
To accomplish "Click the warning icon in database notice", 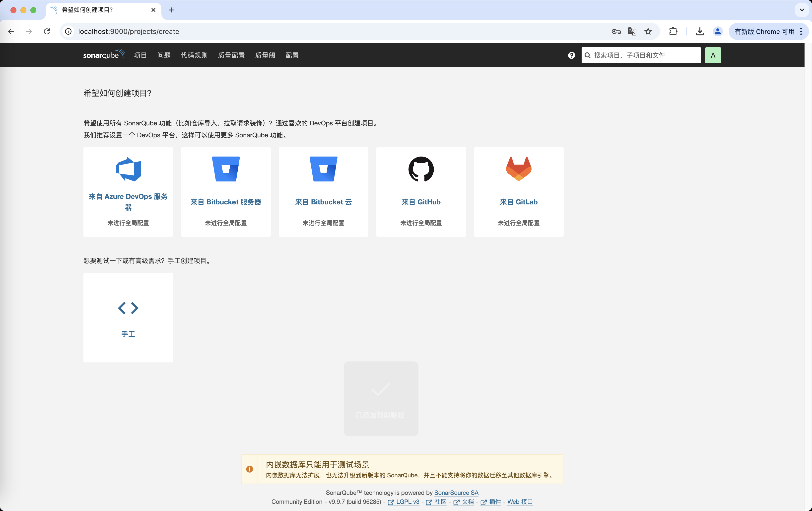I will click(250, 469).
